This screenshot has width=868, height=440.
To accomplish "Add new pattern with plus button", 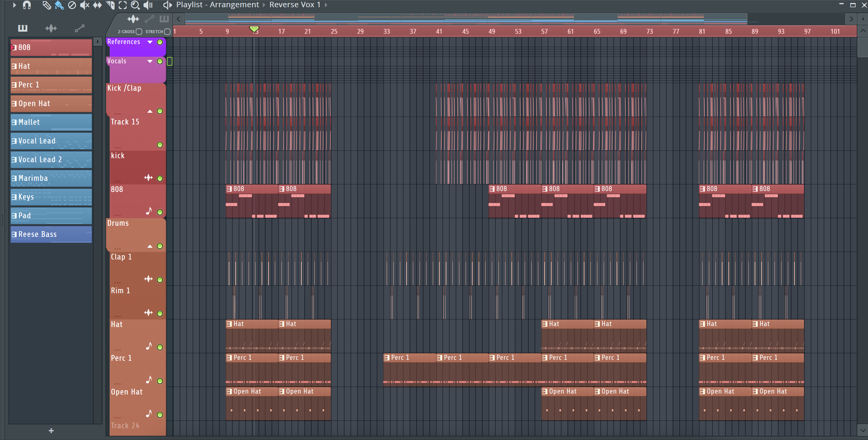I will [x=51, y=431].
